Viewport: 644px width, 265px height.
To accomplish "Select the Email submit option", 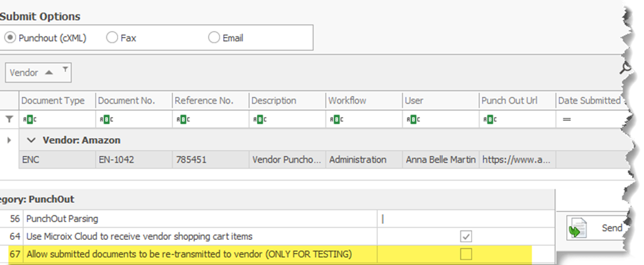I will pos(214,38).
